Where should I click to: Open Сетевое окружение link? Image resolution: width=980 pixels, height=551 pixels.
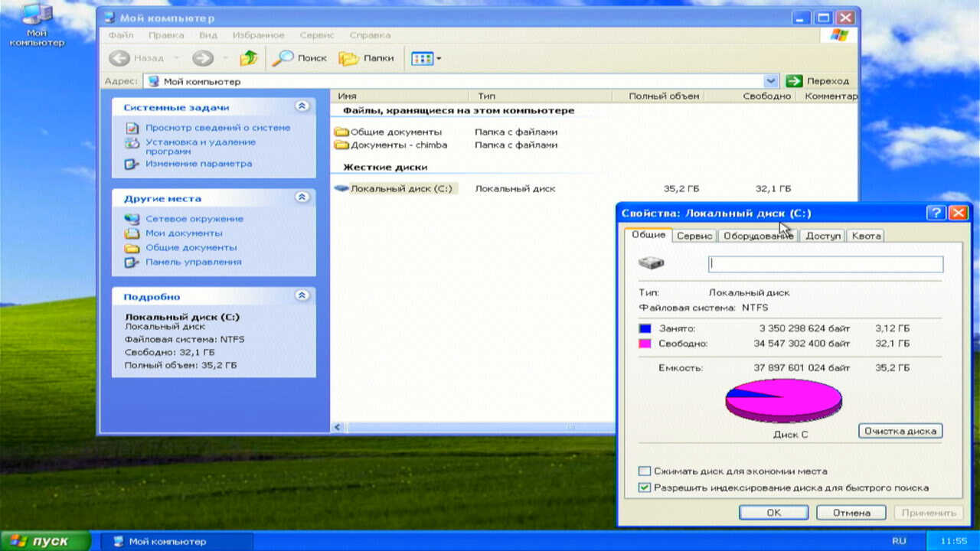click(194, 219)
